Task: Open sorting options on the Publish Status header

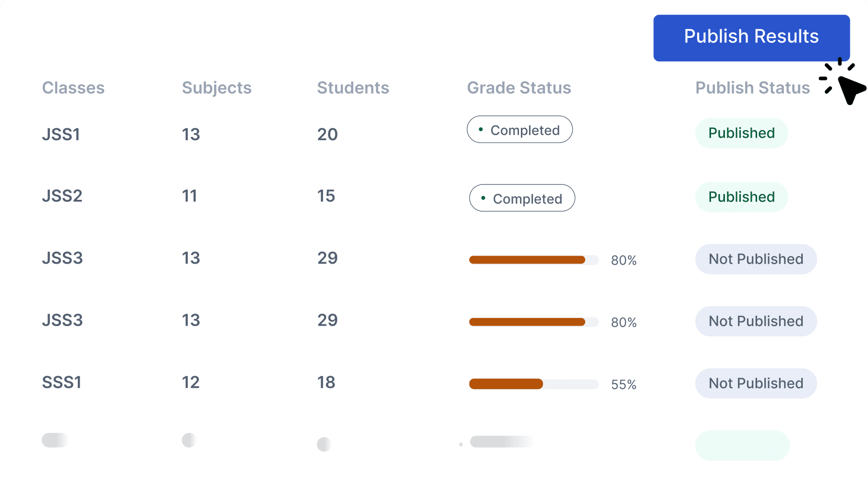Action: pos(752,87)
